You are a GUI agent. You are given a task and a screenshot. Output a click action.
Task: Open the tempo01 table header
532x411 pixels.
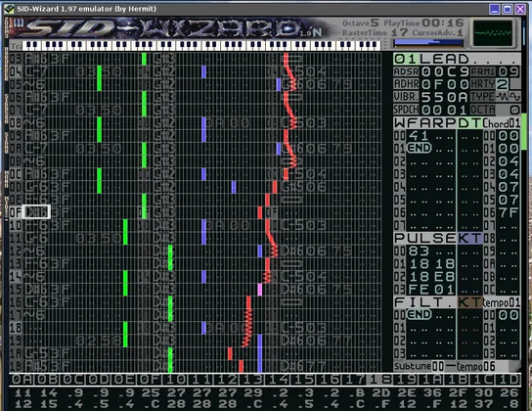(x=502, y=301)
